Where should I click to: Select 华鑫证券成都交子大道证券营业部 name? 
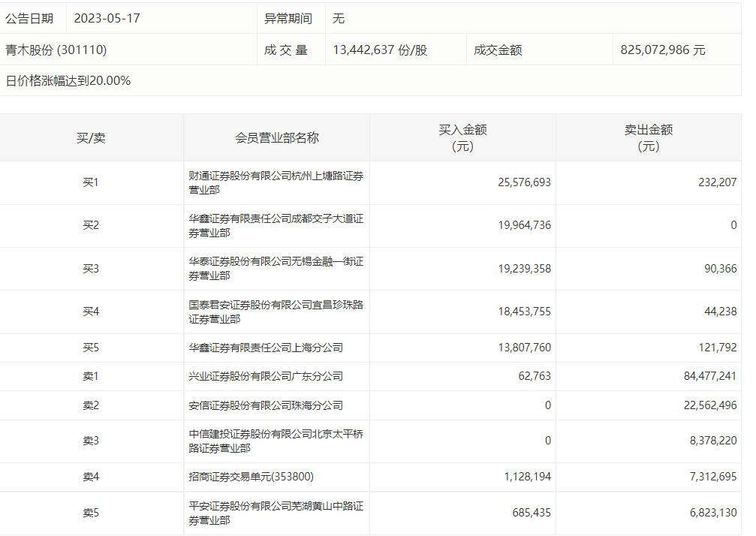pyautogui.click(x=276, y=225)
